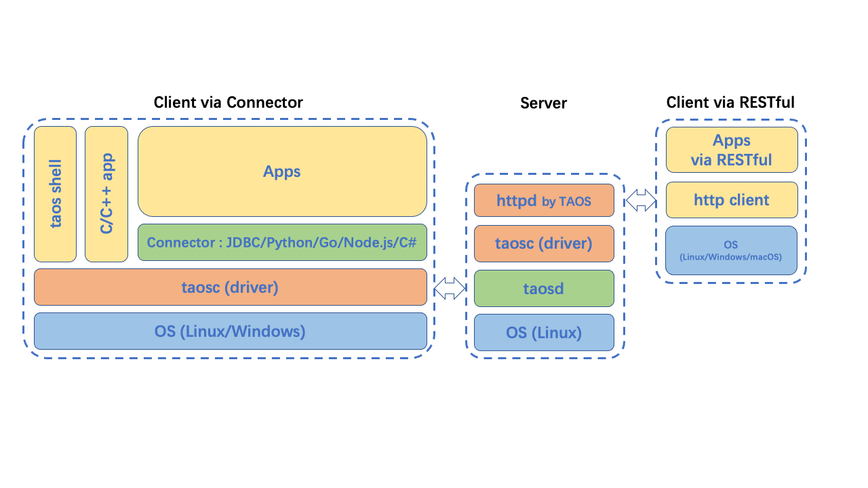Viewport: 868px width, 488px height.
Task: Select the C/C++ app box
Action: click(106, 194)
